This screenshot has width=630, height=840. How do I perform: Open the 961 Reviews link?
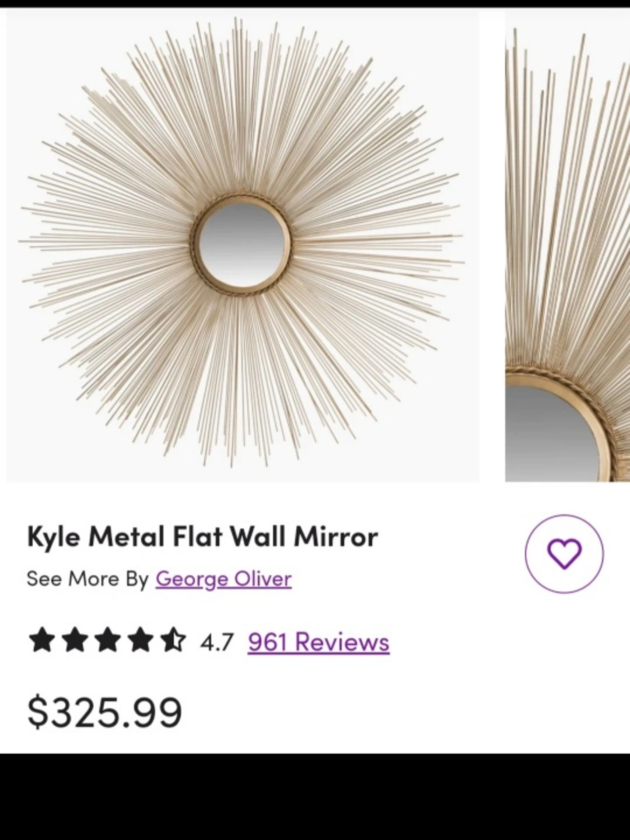(318, 642)
